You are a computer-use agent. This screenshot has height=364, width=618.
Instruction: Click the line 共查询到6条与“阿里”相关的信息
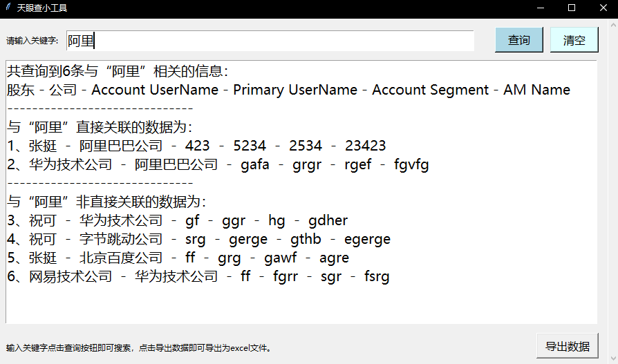pyautogui.click(x=117, y=71)
